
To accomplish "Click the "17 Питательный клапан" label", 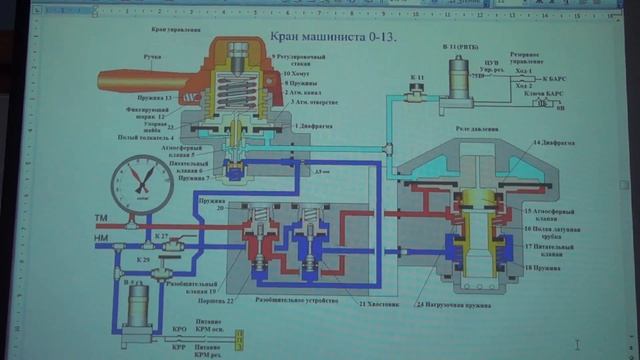I will [549, 250].
